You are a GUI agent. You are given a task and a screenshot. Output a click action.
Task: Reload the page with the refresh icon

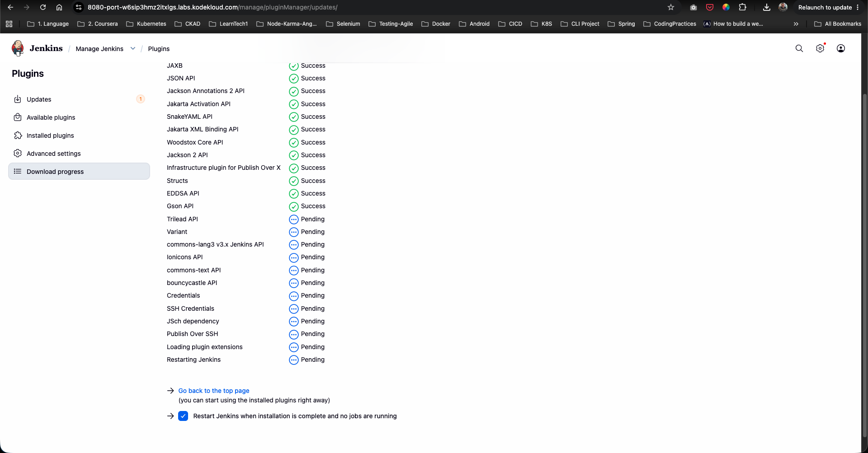click(x=43, y=7)
